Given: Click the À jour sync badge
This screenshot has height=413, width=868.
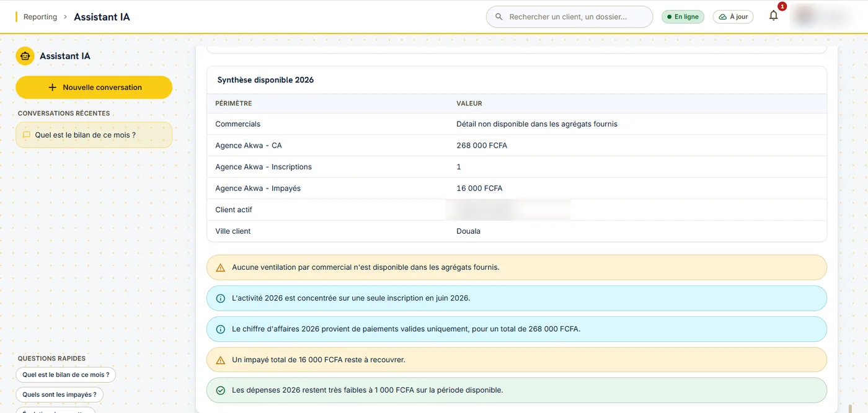Looking at the screenshot, I should coord(733,17).
